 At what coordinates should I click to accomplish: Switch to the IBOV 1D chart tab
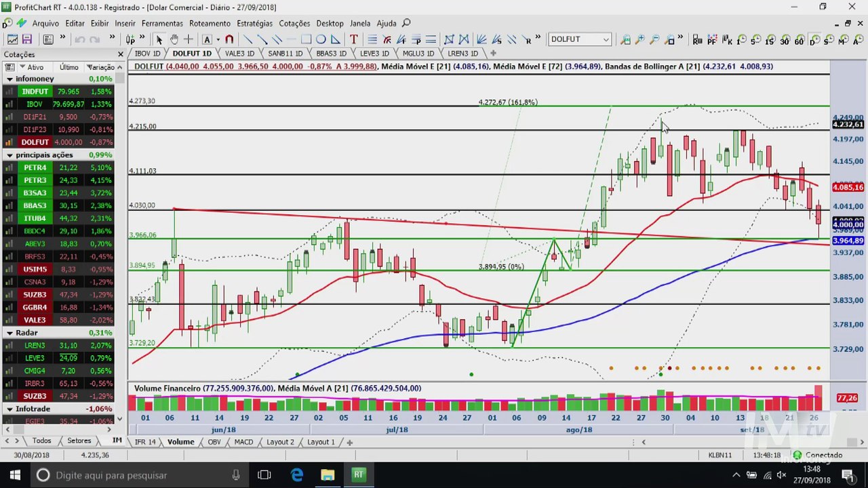coord(147,54)
